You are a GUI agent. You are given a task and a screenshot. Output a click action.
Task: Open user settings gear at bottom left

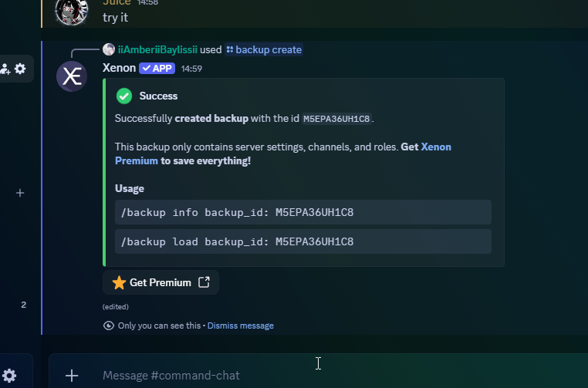(9, 376)
